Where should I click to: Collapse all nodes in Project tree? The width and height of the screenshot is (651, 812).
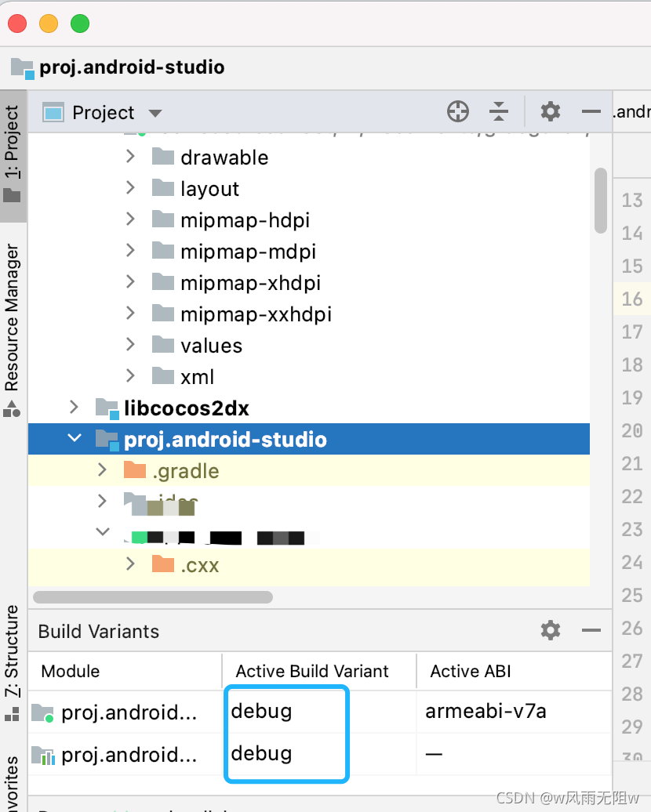pos(500,111)
